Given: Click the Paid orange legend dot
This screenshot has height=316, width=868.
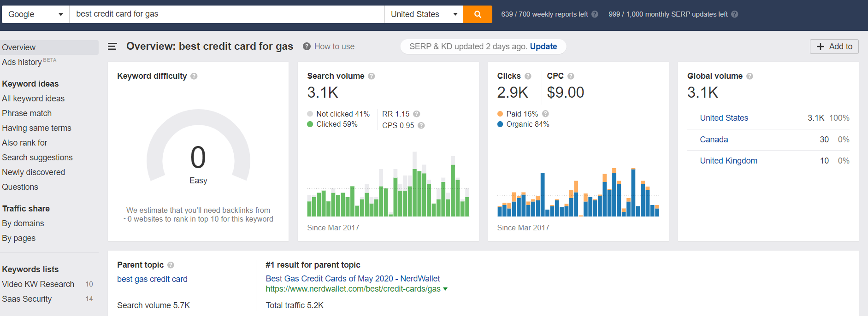Looking at the screenshot, I should coord(500,114).
